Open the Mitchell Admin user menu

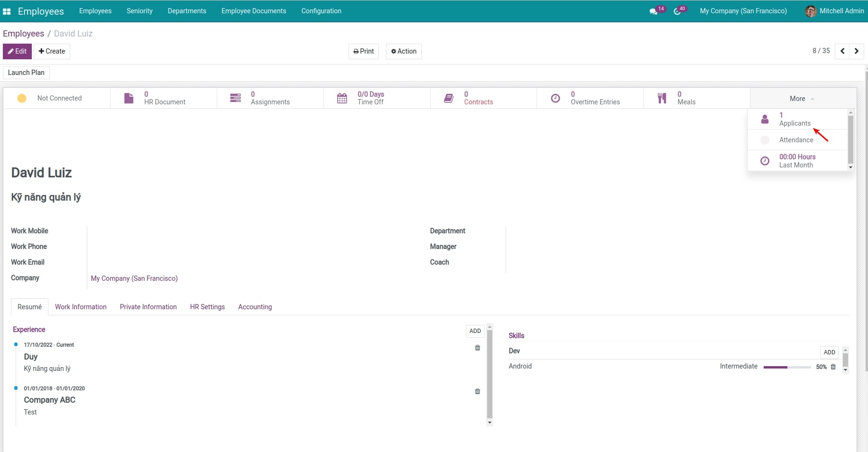pyautogui.click(x=834, y=10)
